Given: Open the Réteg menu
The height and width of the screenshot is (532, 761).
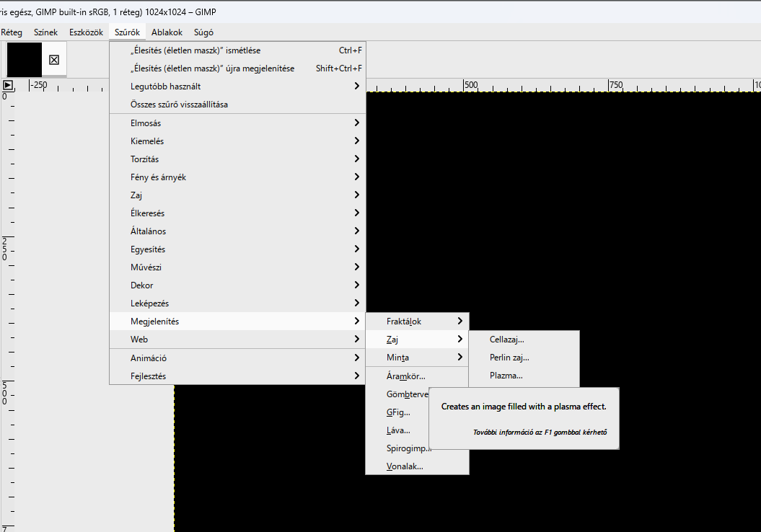Looking at the screenshot, I should (x=12, y=32).
